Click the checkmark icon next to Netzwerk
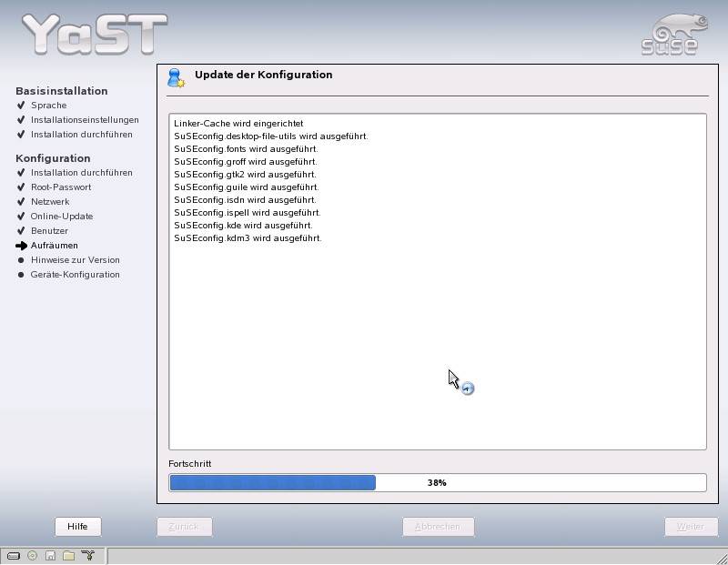This screenshot has width=728, height=565. pos(21,202)
